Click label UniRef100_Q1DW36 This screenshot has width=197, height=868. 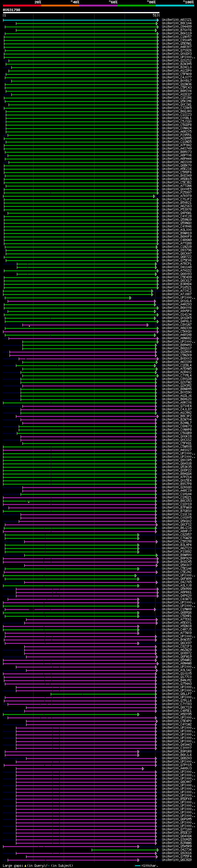[176, 85]
